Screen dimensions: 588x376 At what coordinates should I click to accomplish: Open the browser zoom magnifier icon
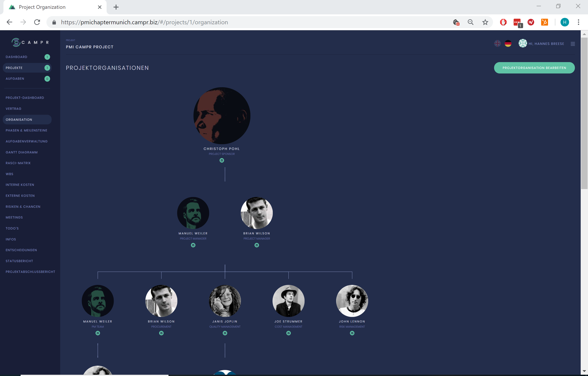pos(470,22)
